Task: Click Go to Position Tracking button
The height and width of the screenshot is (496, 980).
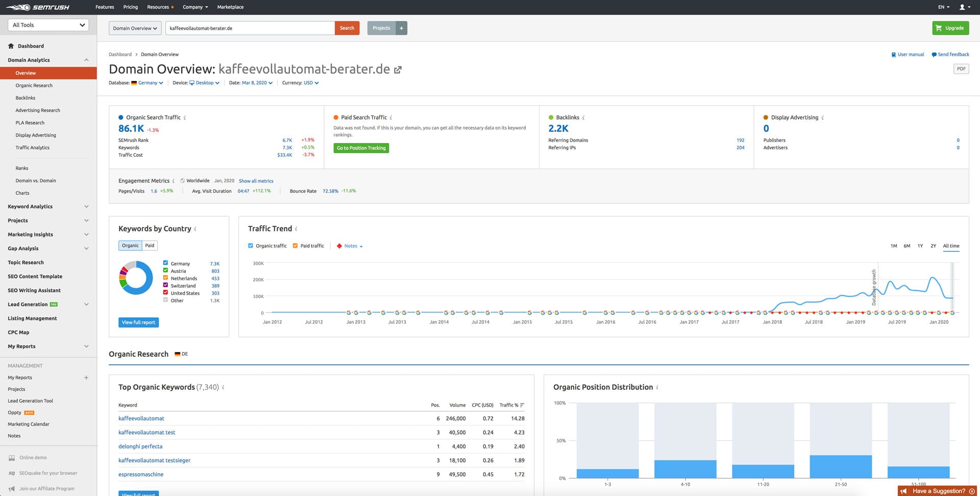Action: click(x=361, y=148)
